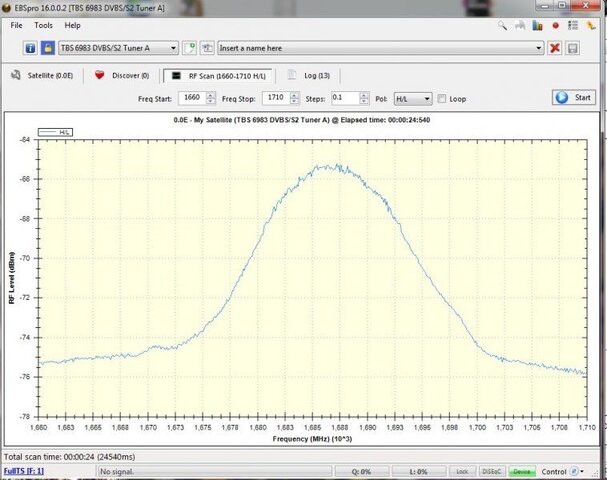Open the Control dropdown in status bar
Image resolution: width=607 pixels, height=480 pixels.
562,471
